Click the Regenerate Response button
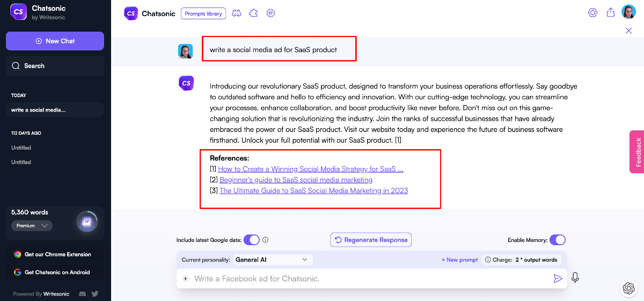The width and height of the screenshot is (644, 301). pos(371,240)
